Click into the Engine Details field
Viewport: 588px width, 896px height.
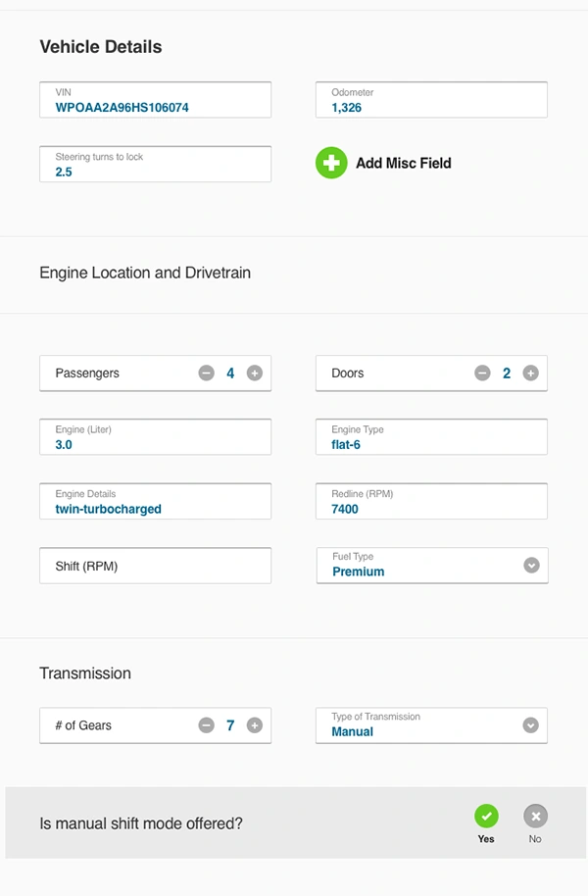tap(155, 502)
